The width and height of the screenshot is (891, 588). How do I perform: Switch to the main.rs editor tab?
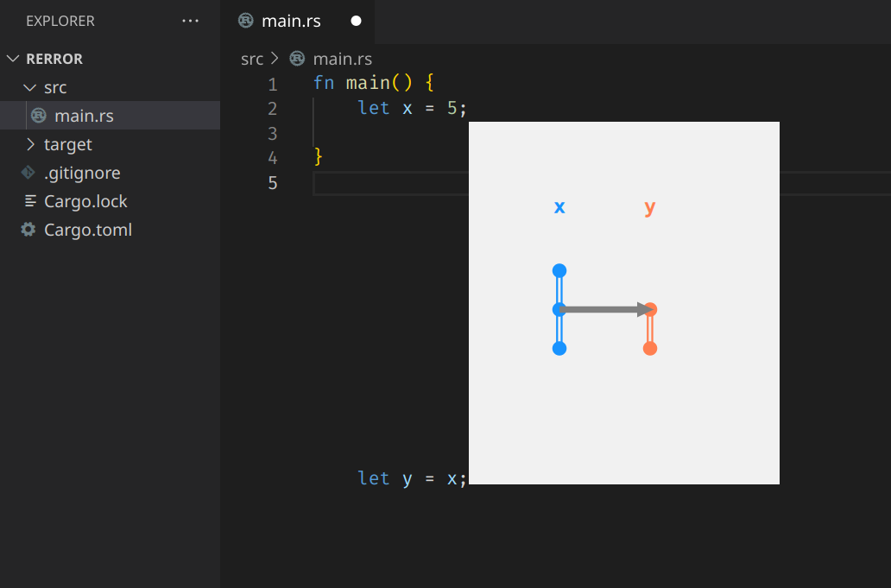click(290, 21)
